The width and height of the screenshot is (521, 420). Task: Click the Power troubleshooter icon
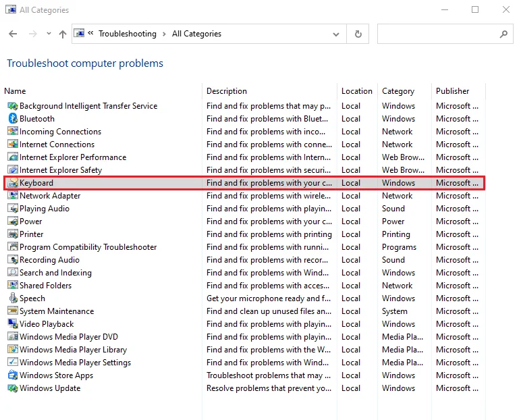[13, 221]
